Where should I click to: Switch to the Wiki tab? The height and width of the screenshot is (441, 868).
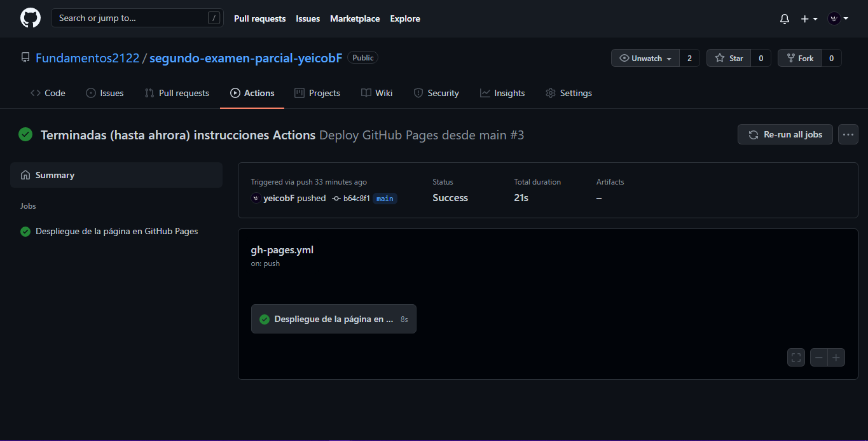377,93
